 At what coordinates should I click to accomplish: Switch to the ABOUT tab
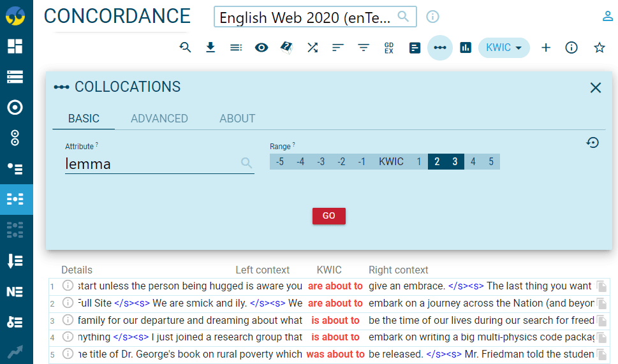pyautogui.click(x=237, y=119)
